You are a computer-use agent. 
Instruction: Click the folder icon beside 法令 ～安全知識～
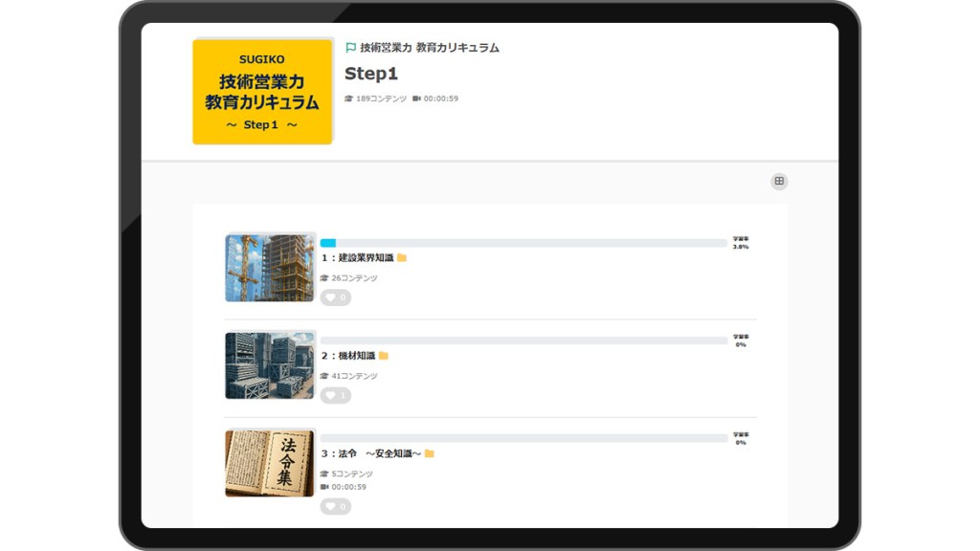click(430, 453)
